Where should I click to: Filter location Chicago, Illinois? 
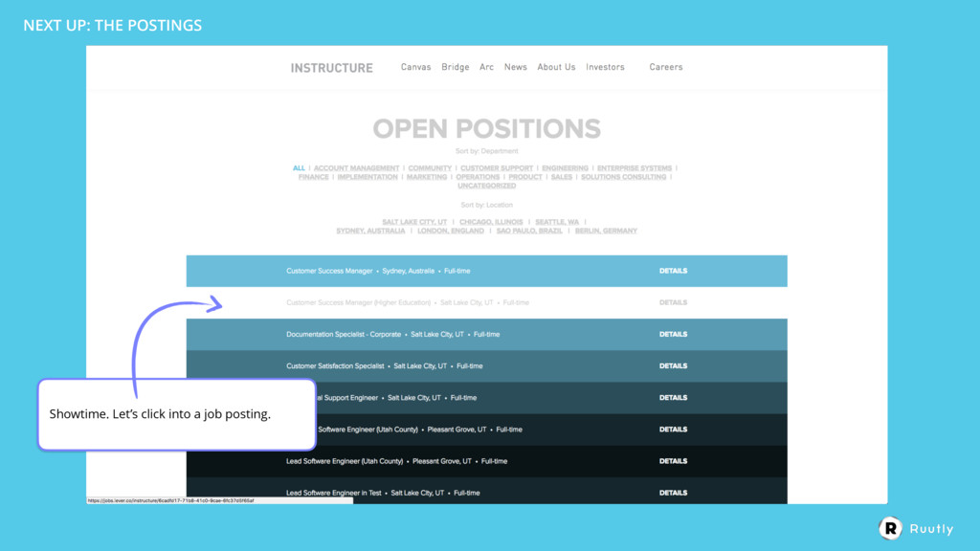coord(491,222)
